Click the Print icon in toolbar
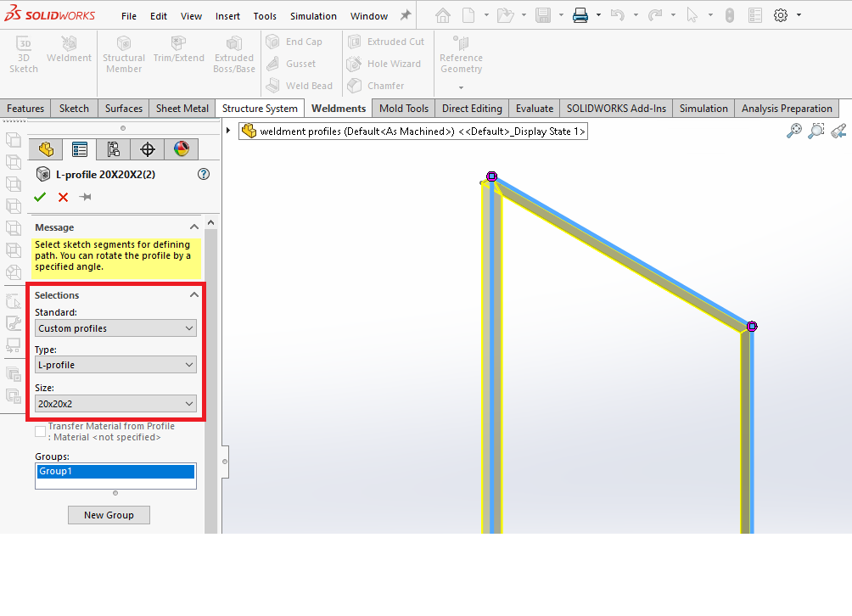This screenshot has width=852, height=616. click(580, 15)
